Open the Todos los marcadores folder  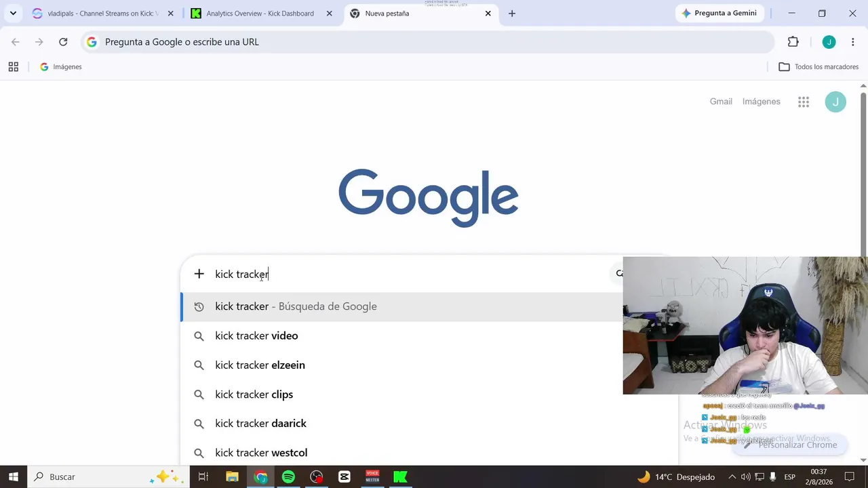coord(818,67)
